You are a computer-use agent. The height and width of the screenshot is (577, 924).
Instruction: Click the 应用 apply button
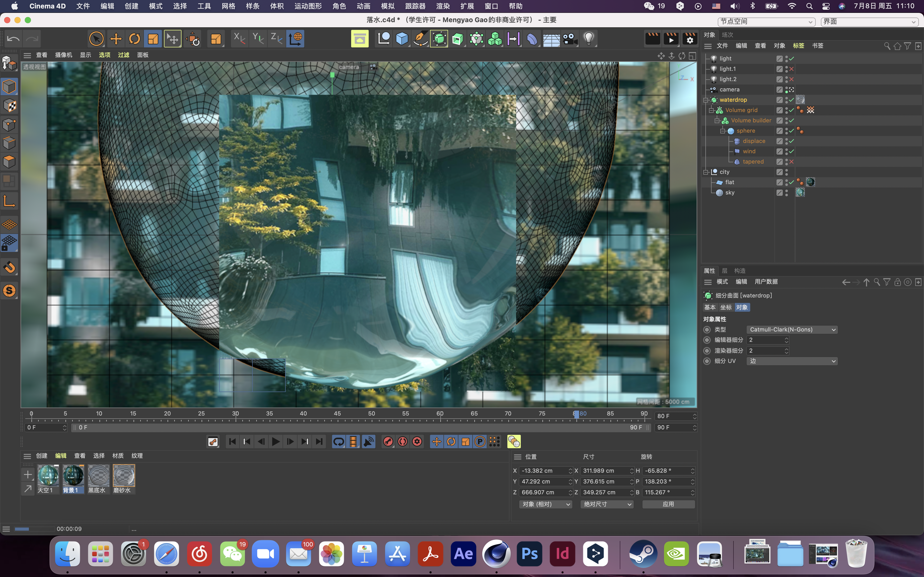(x=668, y=504)
